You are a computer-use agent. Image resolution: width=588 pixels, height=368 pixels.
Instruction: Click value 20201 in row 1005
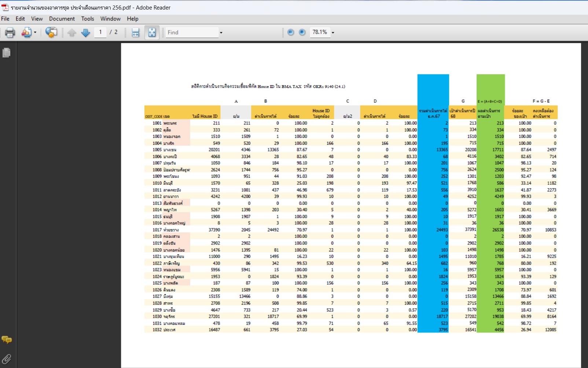pyautogui.click(x=214, y=150)
